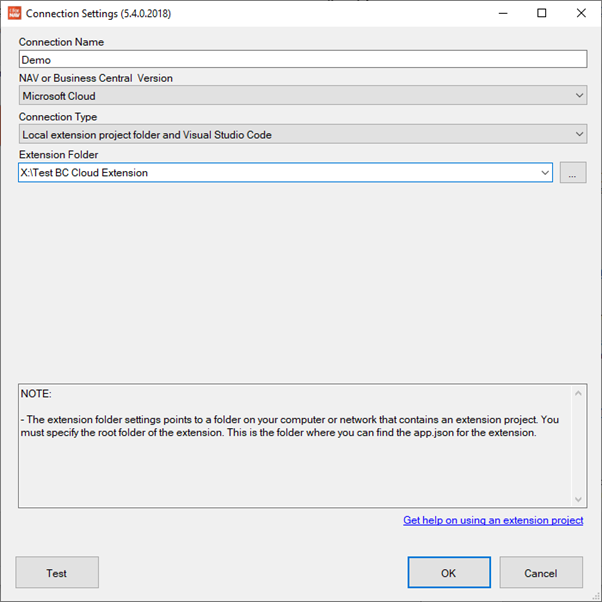Open the Connection Type dropdown
This screenshot has height=602, width=602.
pos(303,134)
